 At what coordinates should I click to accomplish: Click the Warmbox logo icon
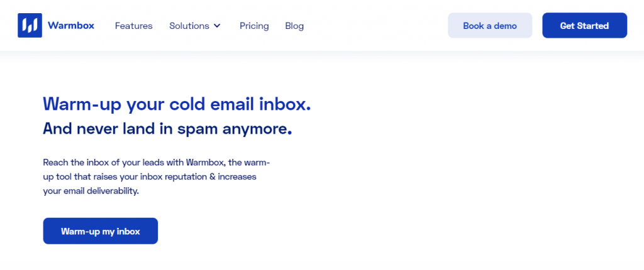point(30,26)
